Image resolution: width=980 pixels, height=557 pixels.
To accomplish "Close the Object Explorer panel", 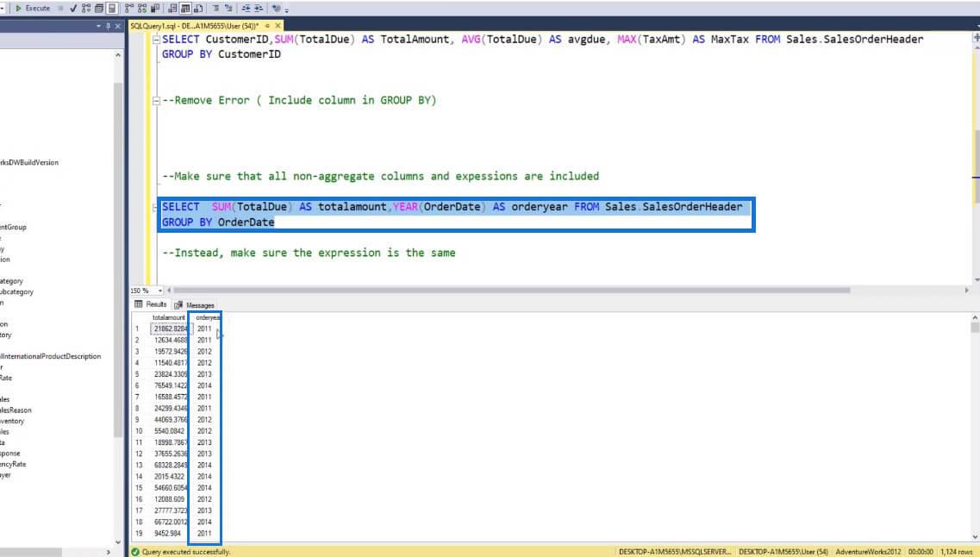I will point(117,26).
